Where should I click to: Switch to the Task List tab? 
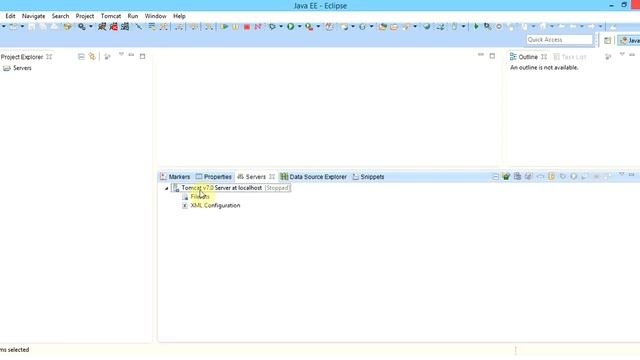coord(570,57)
